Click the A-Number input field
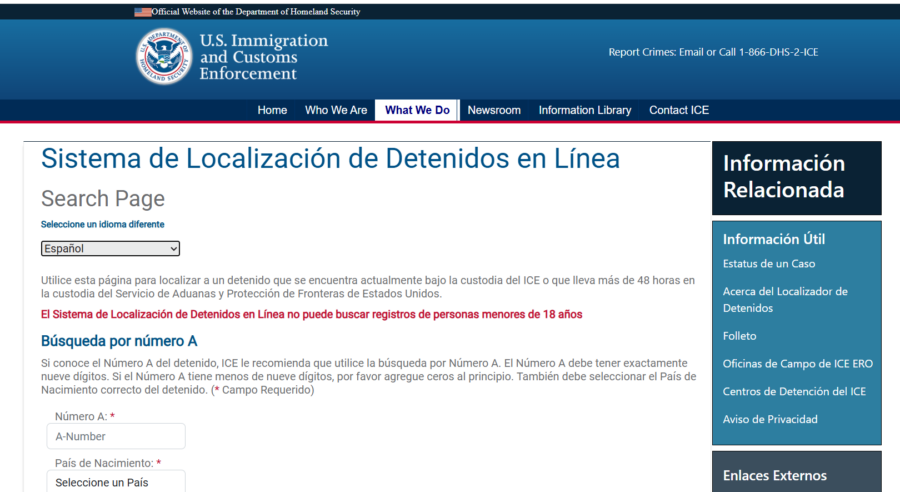Screen dimensions: 900x492 (x=116, y=436)
